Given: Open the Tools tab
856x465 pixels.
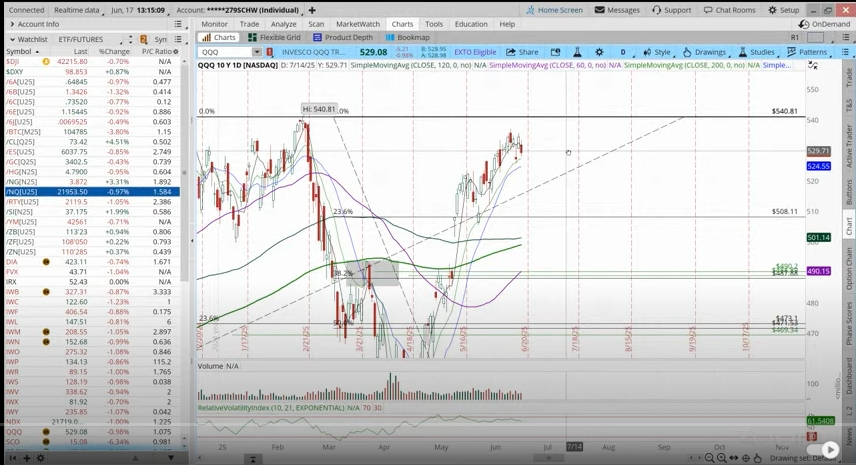Looking at the screenshot, I should pos(434,24).
